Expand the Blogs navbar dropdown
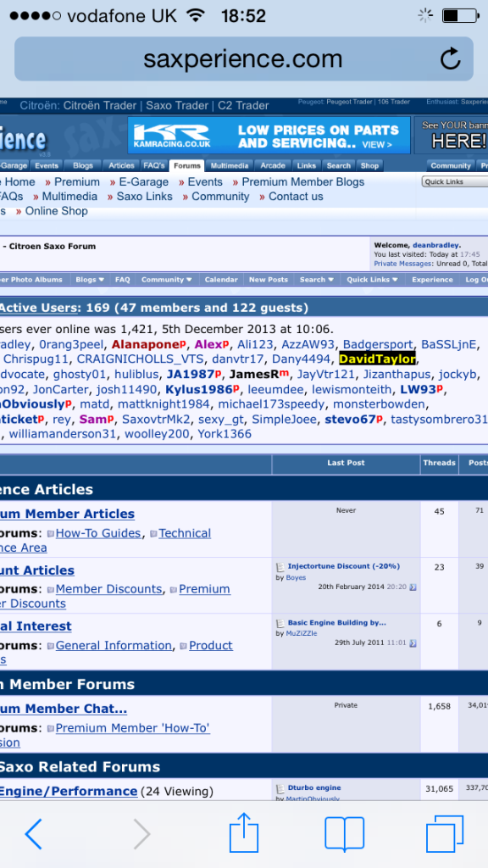The image size is (488, 868). (x=90, y=280)
